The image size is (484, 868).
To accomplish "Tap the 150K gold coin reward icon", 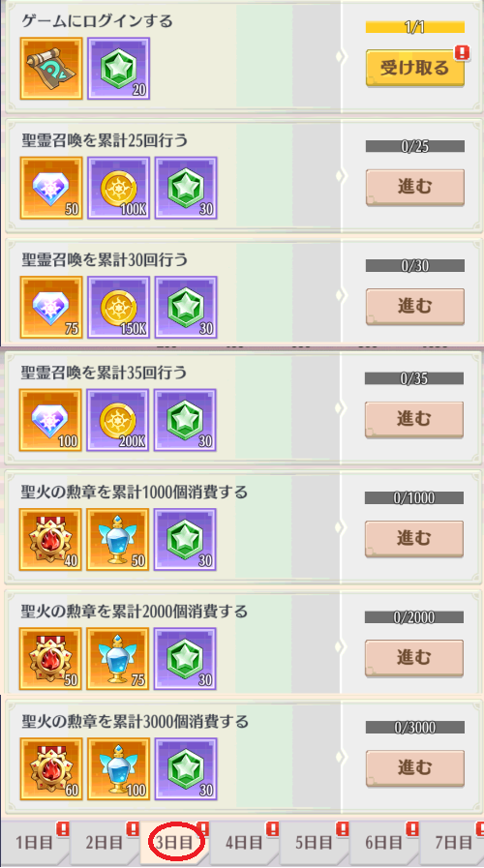I will point(118,307).
